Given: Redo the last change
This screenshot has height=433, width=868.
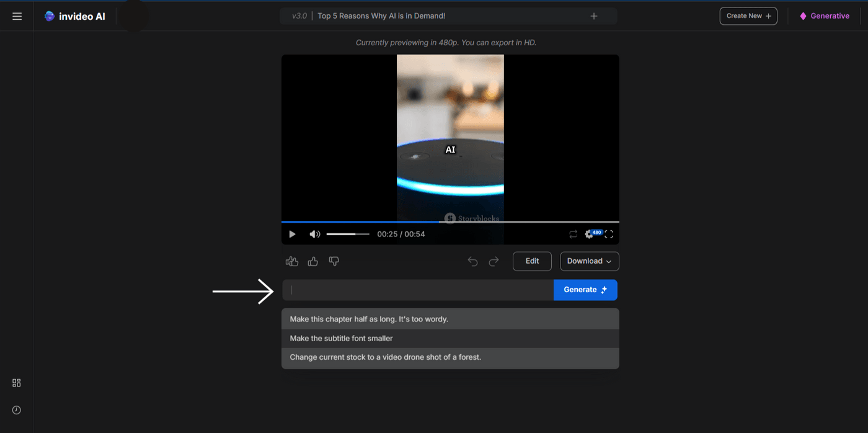Looking at the screenshot, I should click(494, 261).
